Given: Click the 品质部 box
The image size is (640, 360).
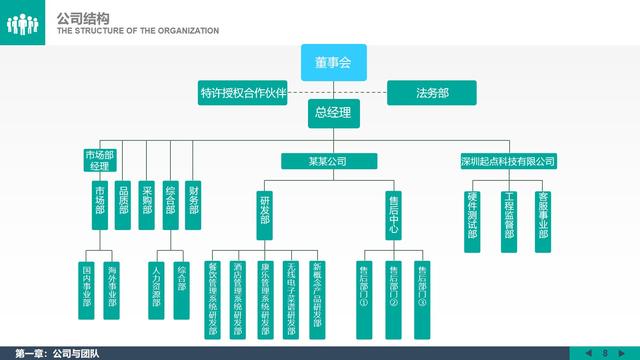Looking at the screenshot, I should [x=123, y=205].
